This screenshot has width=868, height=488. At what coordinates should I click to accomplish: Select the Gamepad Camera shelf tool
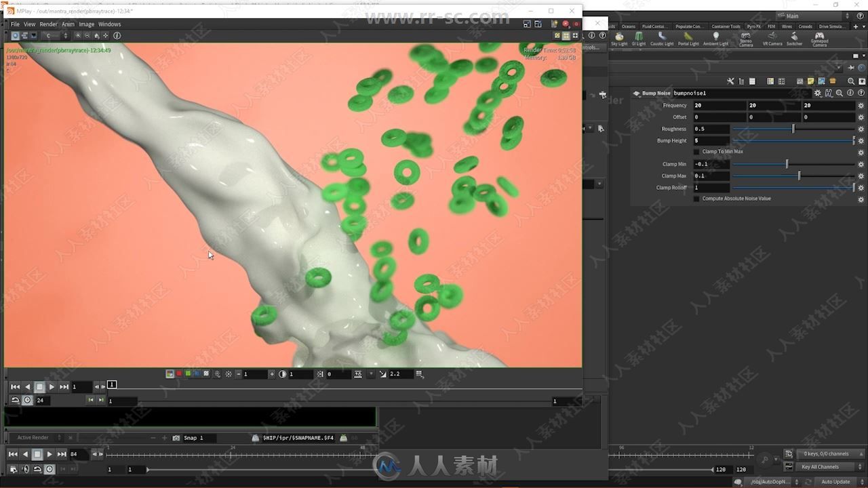coord(819,39)
